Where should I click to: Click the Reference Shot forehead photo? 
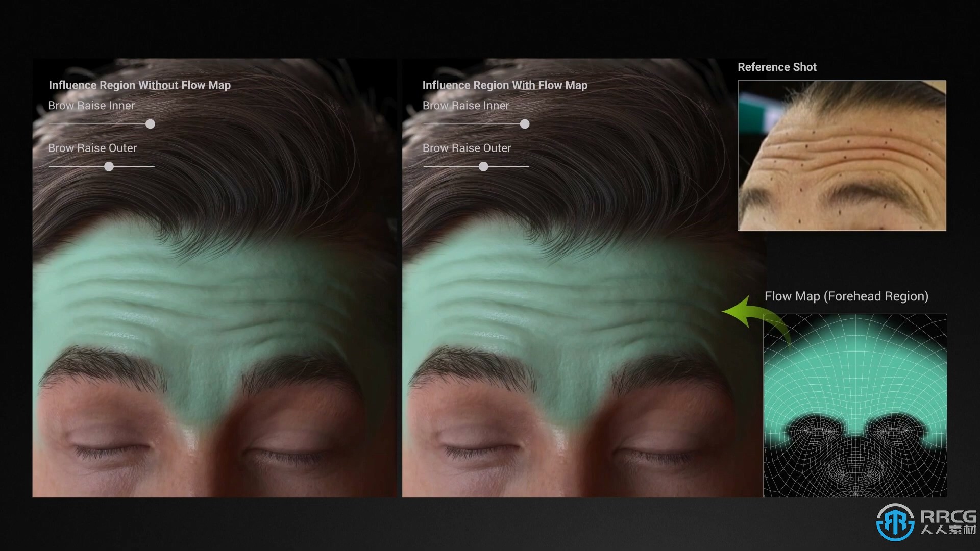click(842, 155)
